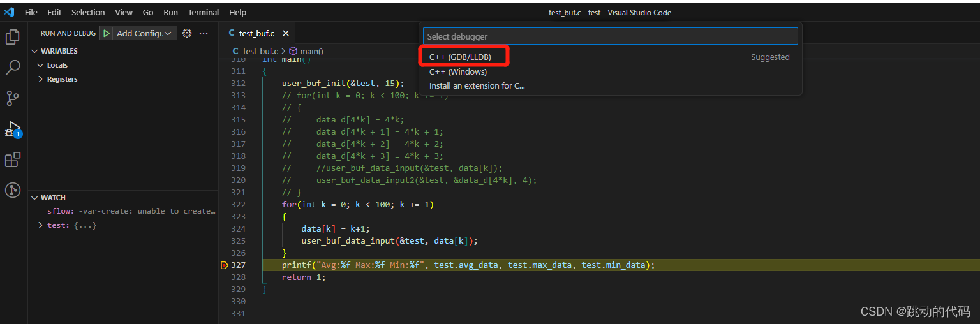The width and height of the screenshot is (980, 324).
Task: Open the Run and Debug view icon
Action: click(13, 129)
